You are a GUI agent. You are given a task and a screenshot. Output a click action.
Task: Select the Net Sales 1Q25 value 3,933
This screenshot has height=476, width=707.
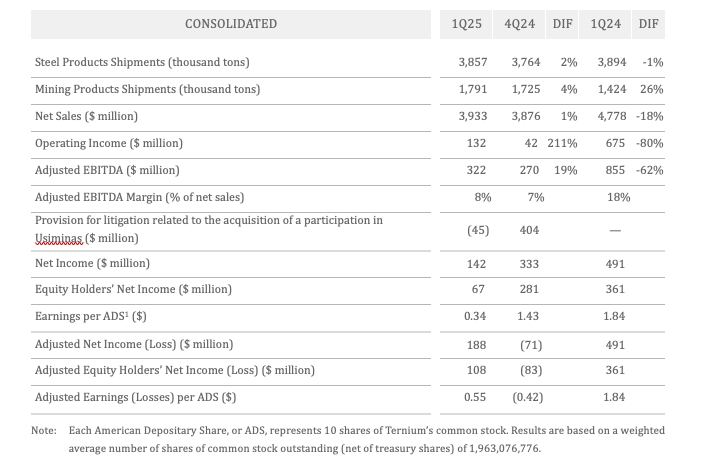pos(476,116)
